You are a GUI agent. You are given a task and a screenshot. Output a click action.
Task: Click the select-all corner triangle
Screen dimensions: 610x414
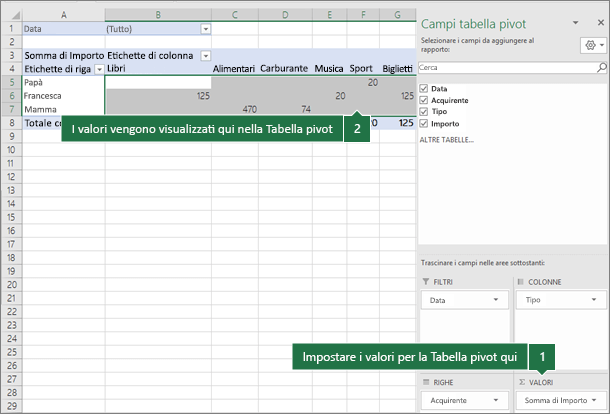[x=15, y=15]
